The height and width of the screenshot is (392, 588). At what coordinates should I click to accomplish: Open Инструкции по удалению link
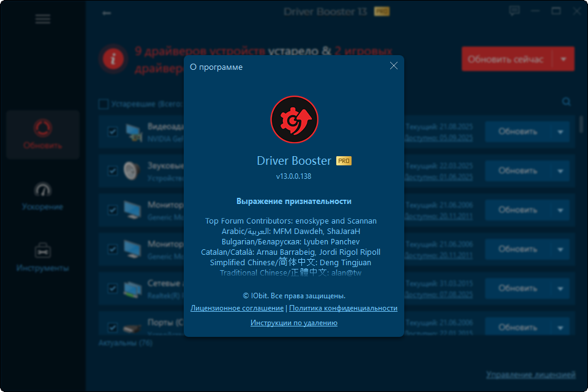point(294,323)
